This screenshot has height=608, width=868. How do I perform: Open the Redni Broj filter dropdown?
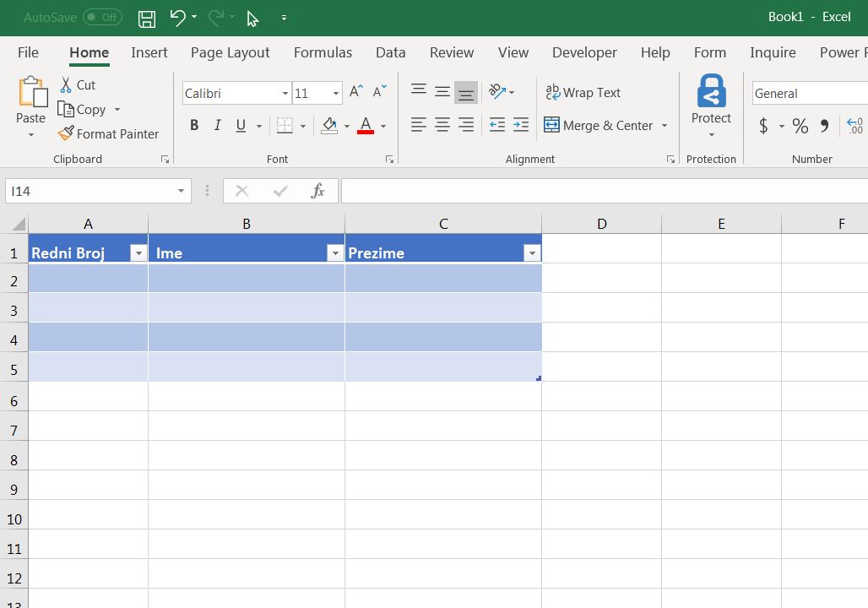[x=138, y=253]
